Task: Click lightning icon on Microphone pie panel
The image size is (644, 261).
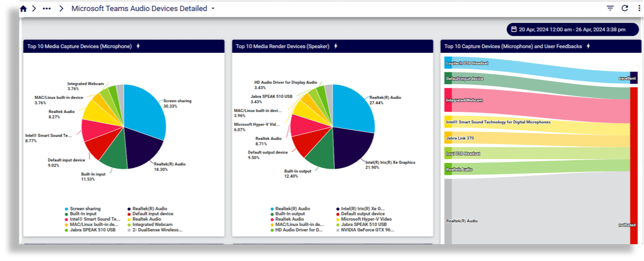Action: [138, 46]
